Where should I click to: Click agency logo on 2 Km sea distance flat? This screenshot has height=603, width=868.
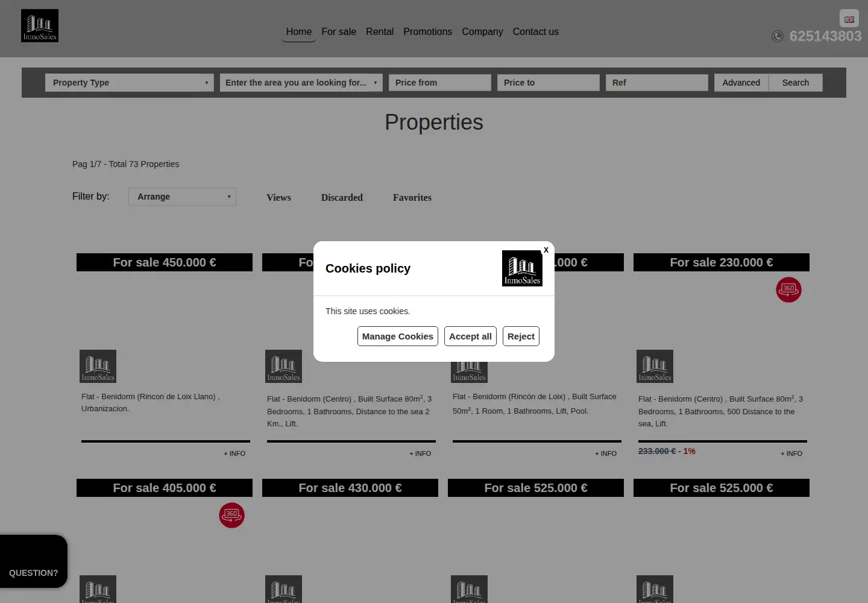coord(283,366)
